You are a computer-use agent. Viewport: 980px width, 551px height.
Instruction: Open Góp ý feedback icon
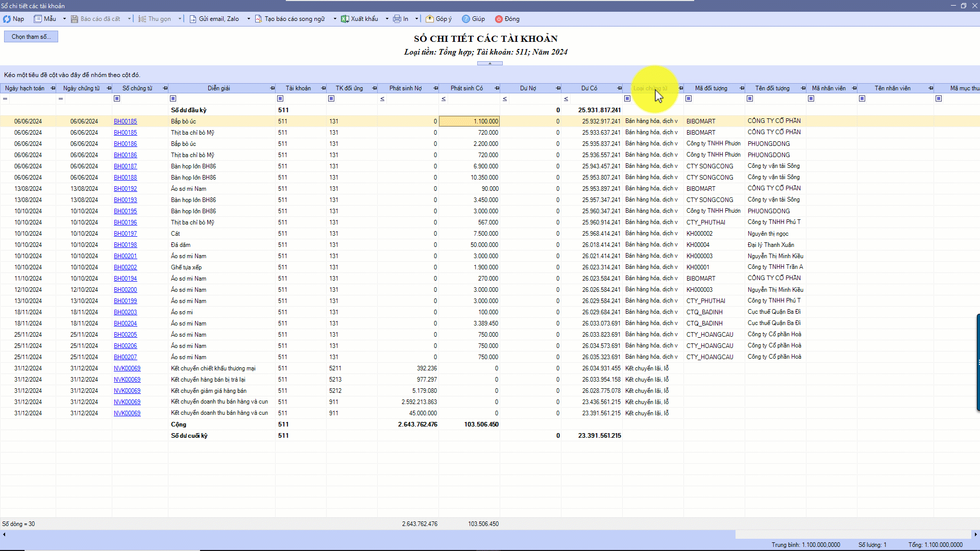click(430, 19)
